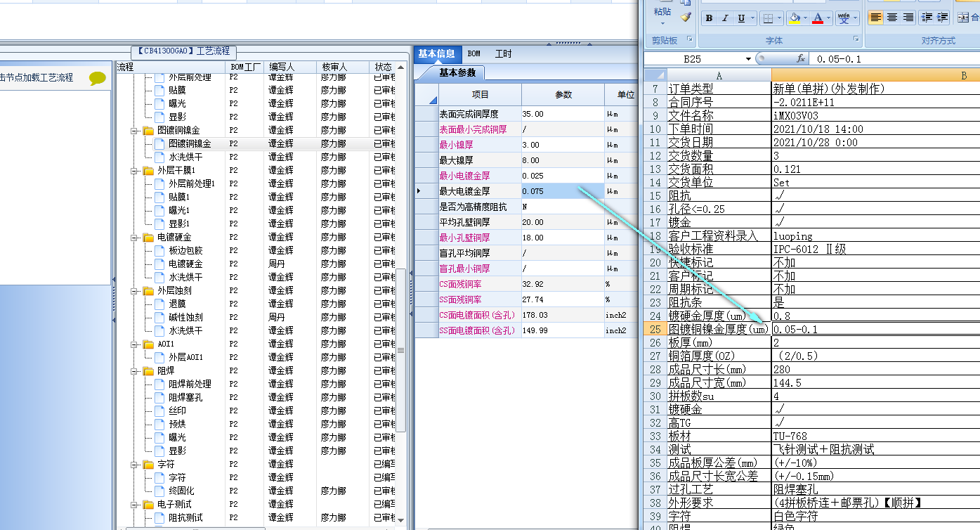Click the 最大电镀金厚 value 0.075

(x=563, y=191)
